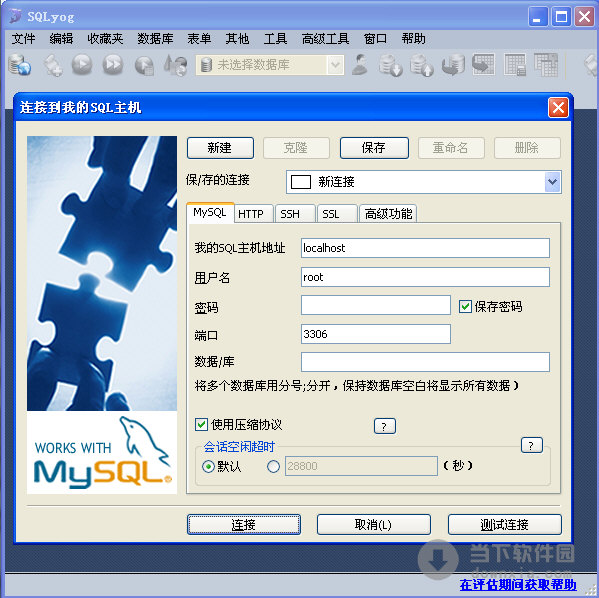Open the 编辑 menu

[x=61, y=39]
